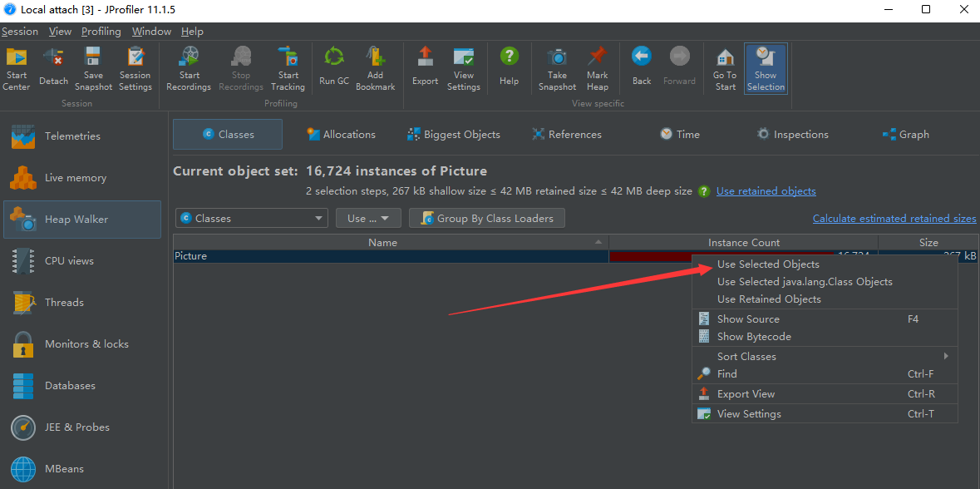The width and height of the screenshot is (980, 489).
Task: Open the Profiling menu
Action: [101, 32]
